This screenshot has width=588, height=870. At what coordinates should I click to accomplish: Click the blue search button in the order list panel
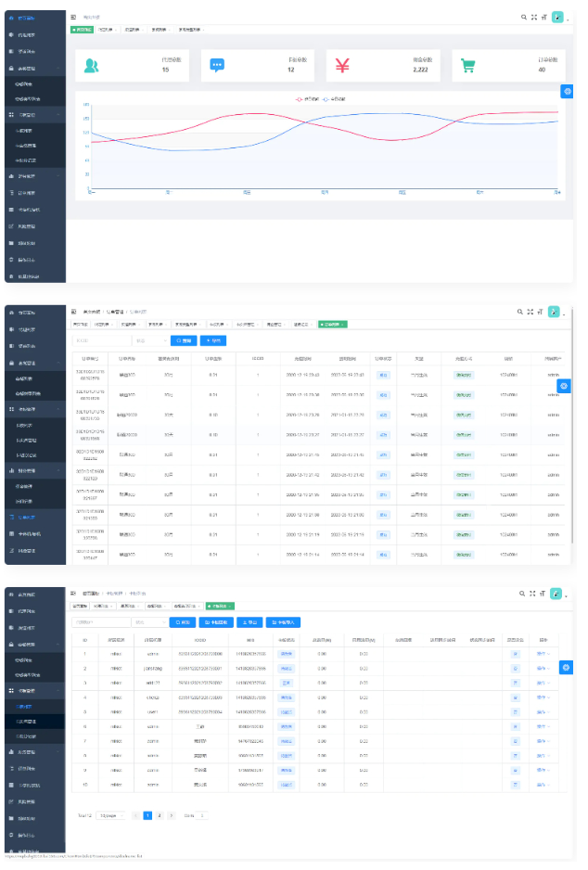[x=184, y=340]
